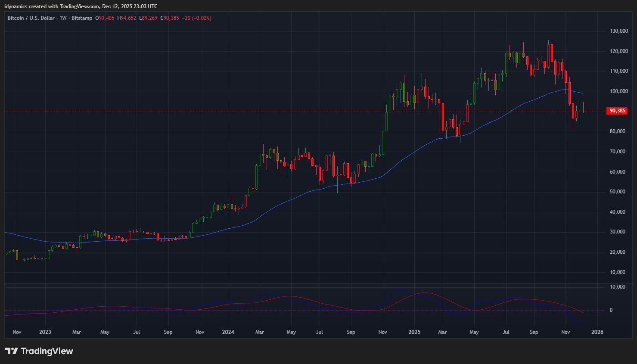
Task: Click the low price value L89,269
Action: (148, 18)
